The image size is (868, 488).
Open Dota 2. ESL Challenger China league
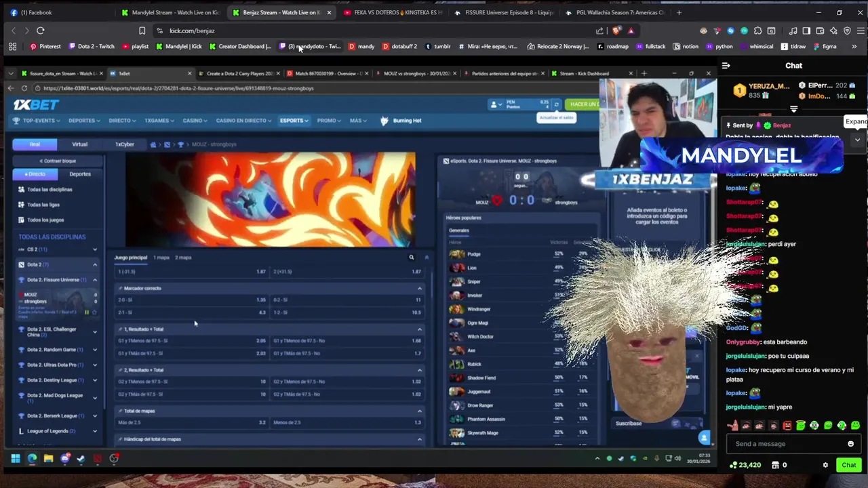pyautogui.click(x=58, y=332)
